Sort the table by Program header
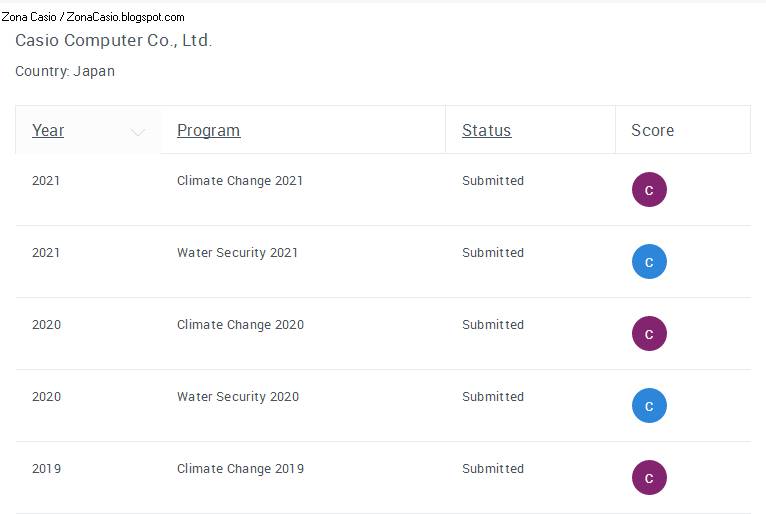Image resolution: width=766 pixels, height=514 pixels. click(x=208, y=130)
